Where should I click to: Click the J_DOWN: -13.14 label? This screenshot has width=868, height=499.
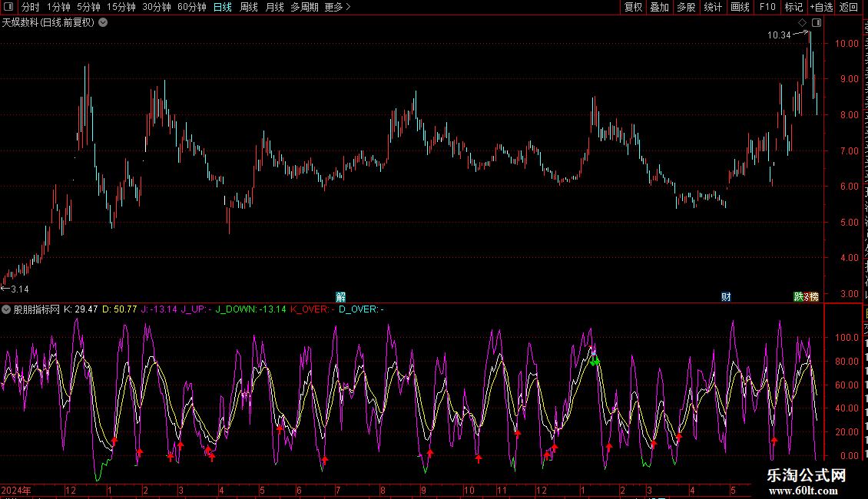click(x=250, y=309)
